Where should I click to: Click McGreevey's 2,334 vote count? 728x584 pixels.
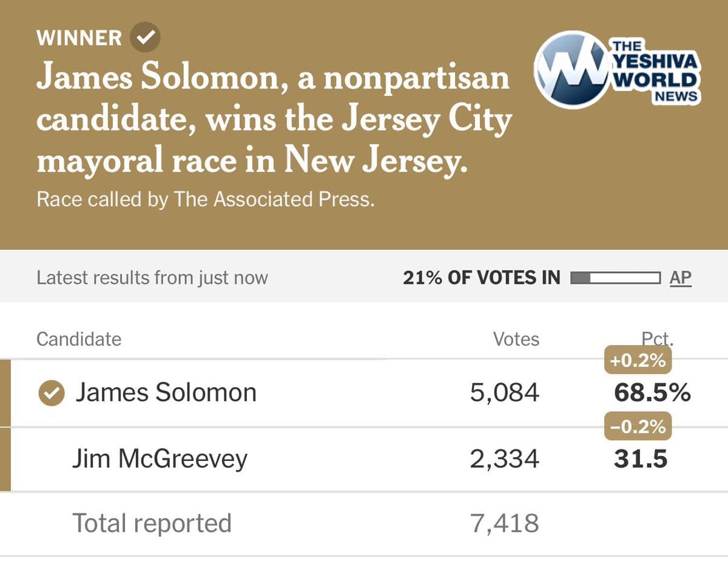click(504, 459)
